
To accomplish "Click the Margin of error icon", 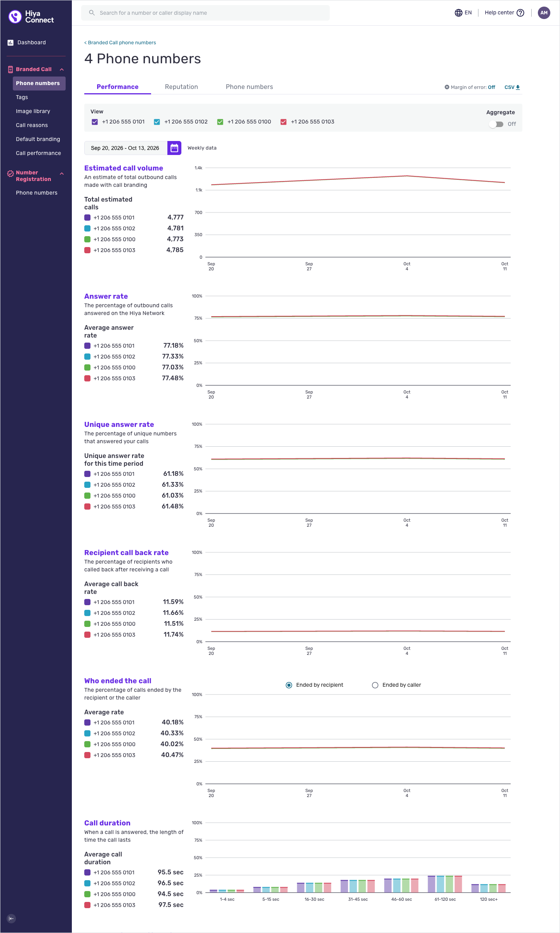I will [x=447, y=87].
